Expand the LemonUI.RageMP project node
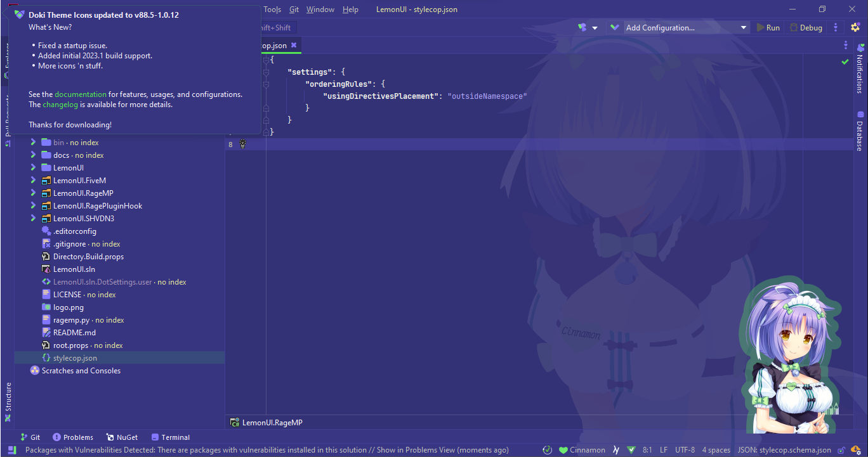 pyautogui.click(x=32, y=193)
